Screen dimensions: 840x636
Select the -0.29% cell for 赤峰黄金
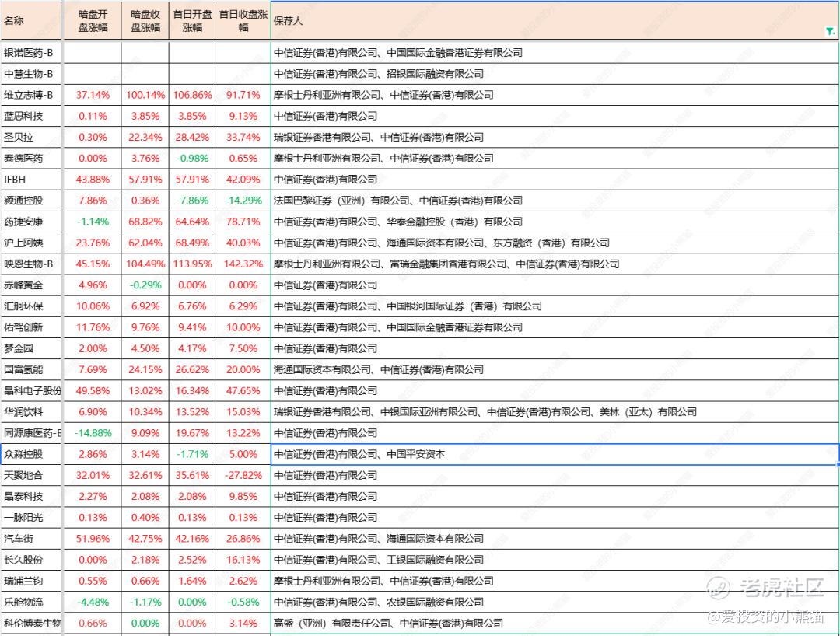145,285
